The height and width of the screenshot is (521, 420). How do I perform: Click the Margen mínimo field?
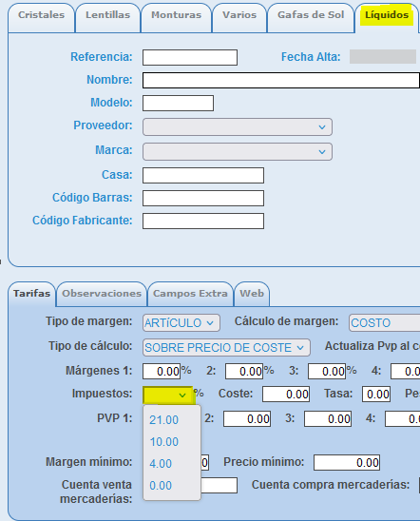[x=205, y=462]
